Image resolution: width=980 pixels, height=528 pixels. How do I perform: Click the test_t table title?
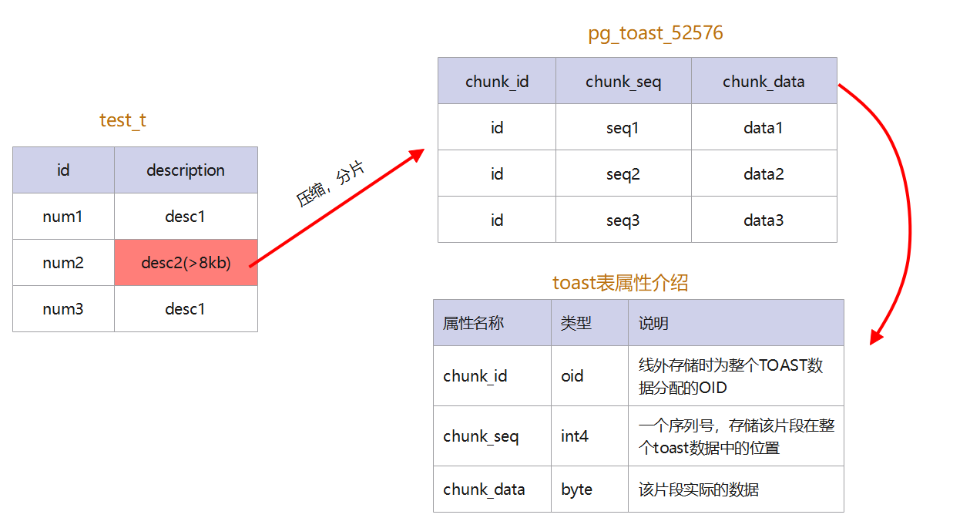pos(123,120)
